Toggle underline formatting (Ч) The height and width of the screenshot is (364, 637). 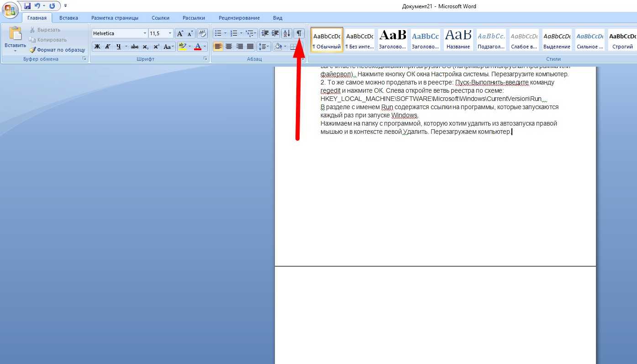coord(118,47)
